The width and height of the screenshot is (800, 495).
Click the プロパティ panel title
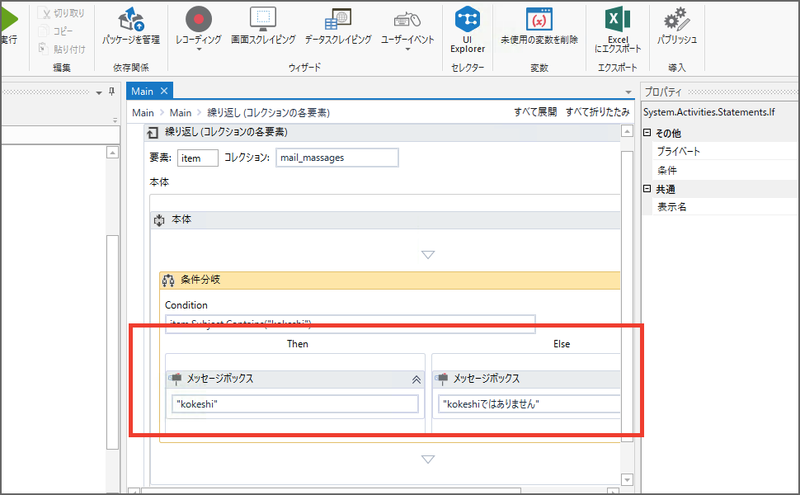(663, 92)
